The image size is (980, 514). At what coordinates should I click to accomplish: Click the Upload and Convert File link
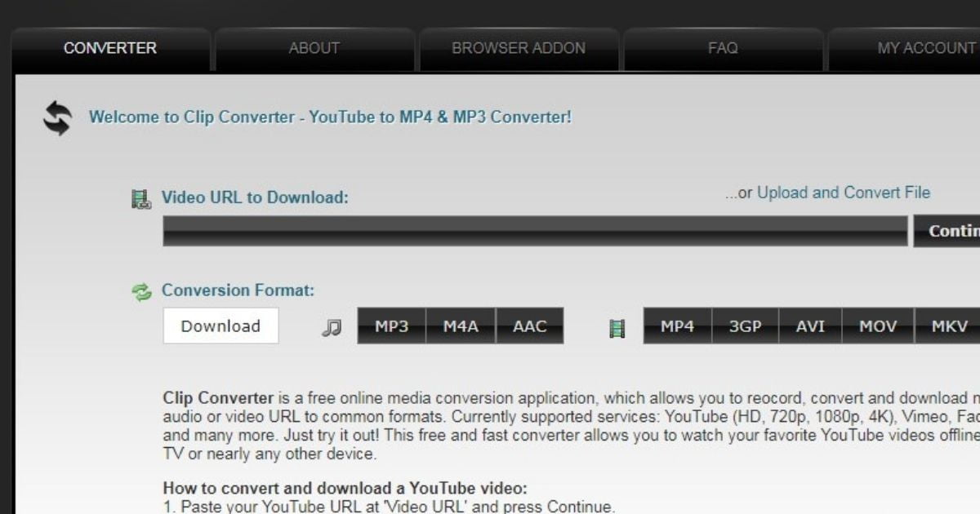(x=844, y=193)
